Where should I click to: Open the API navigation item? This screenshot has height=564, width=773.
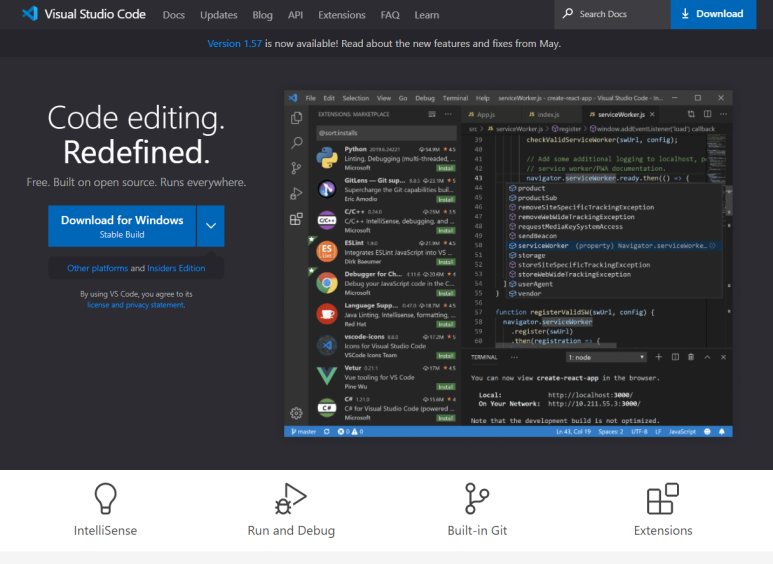click(295, 15)
